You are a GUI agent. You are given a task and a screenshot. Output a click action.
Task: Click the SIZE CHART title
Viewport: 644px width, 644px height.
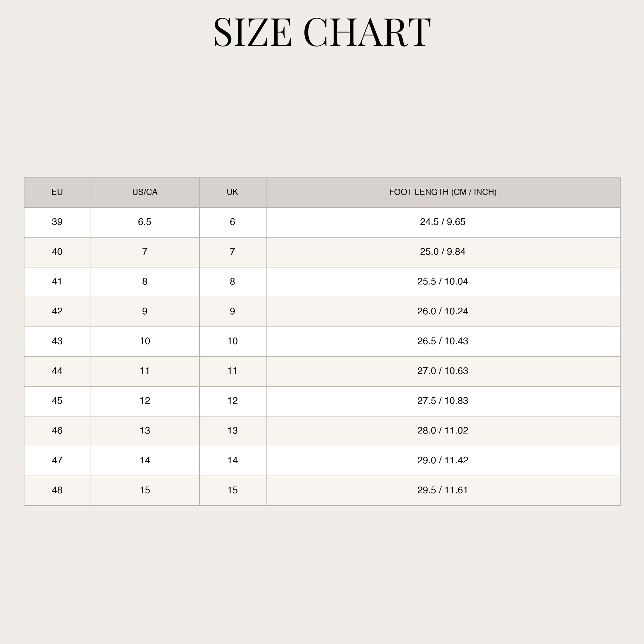click(x=322, y=32)
